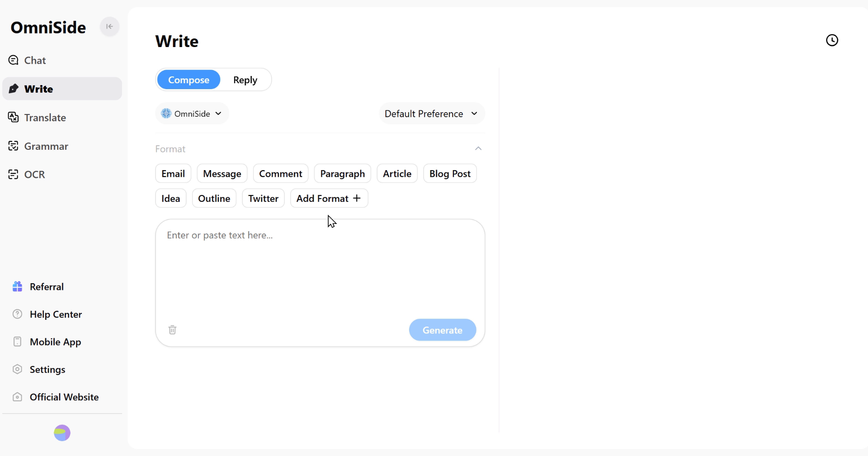
Task: Open the OmniSide model dropdown
Action: 192,114
